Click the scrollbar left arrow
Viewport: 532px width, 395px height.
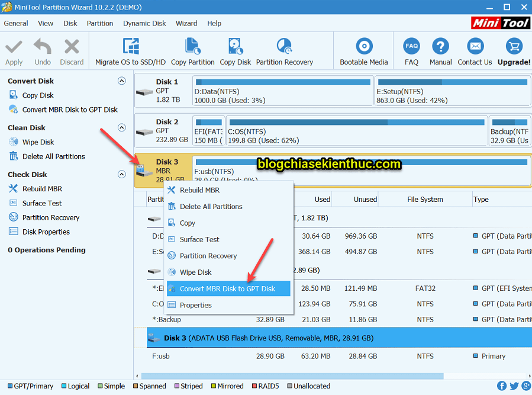click(x=137, y=376)
